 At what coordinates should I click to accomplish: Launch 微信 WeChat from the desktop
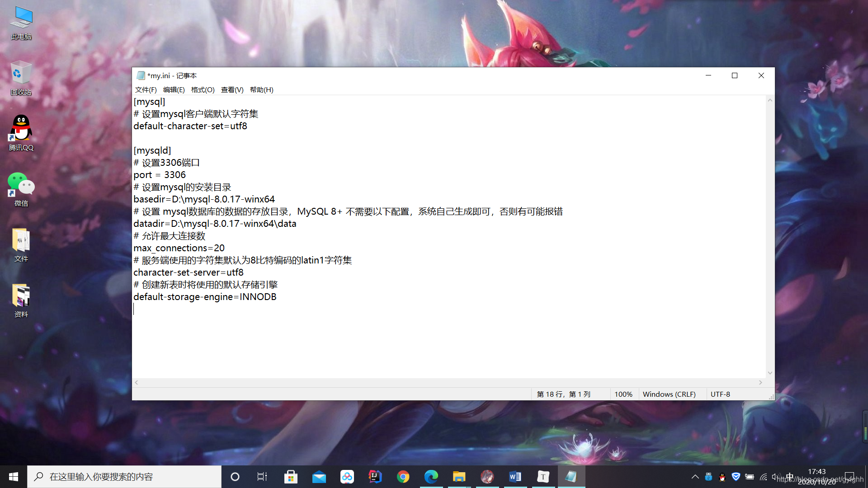pos(21,189)
